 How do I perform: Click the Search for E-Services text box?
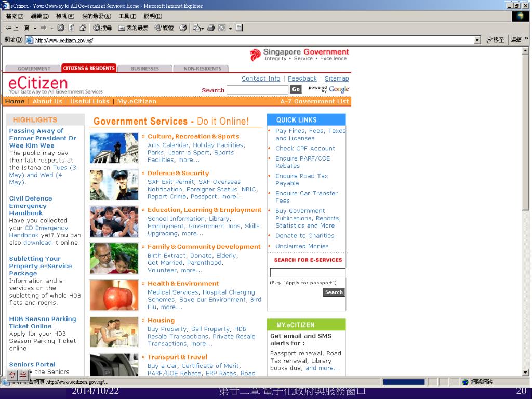click(x=308, y=272)
